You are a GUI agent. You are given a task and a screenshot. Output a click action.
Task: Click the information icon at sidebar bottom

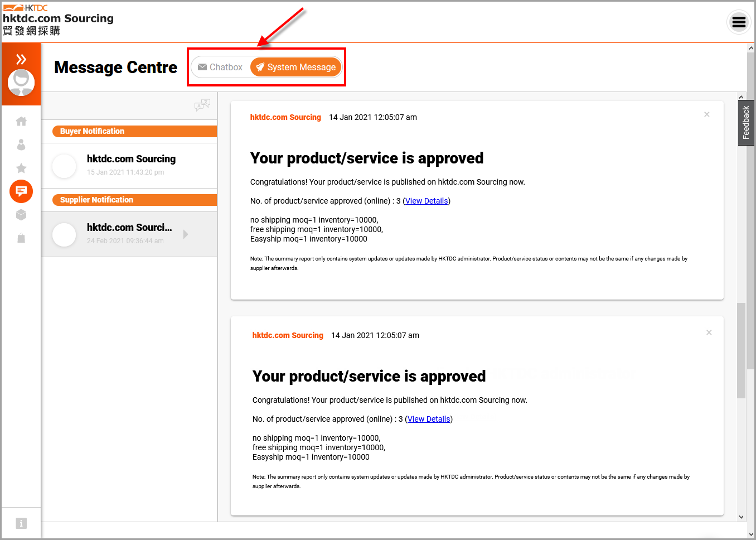(21, 523)
